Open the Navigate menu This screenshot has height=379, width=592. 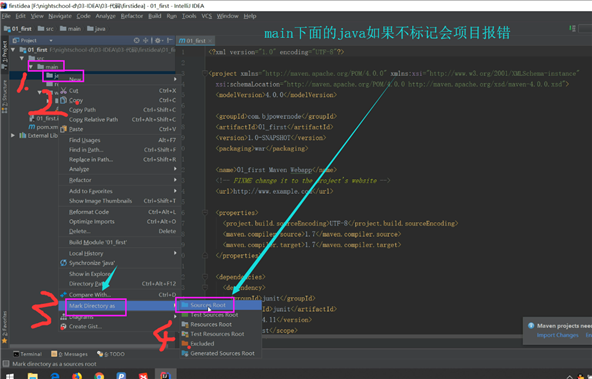click(60, 16)
